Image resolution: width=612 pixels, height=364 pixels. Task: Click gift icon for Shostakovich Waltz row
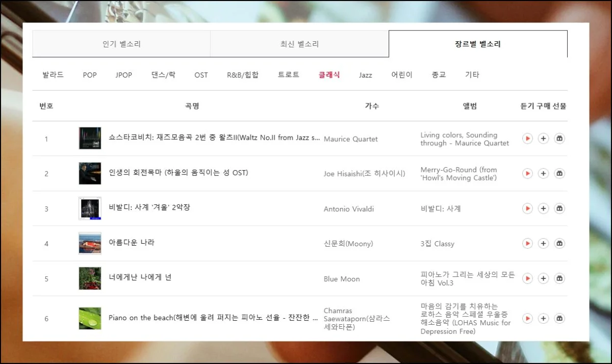[x=559, y=139]
